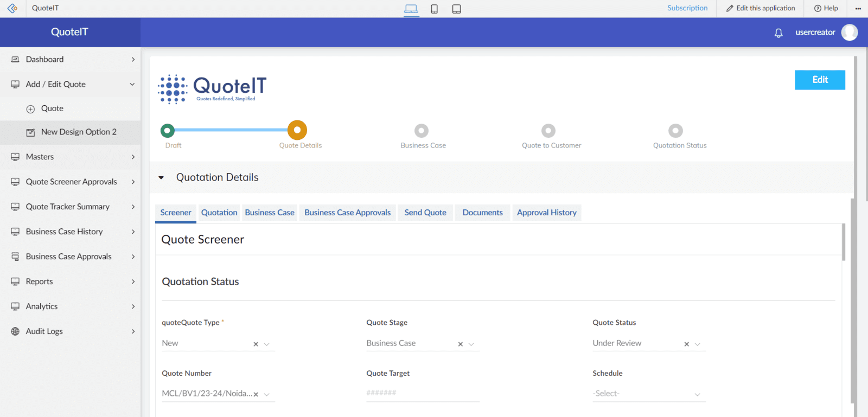
Task: Click the usercreator profile avatar
Action: 849,33
